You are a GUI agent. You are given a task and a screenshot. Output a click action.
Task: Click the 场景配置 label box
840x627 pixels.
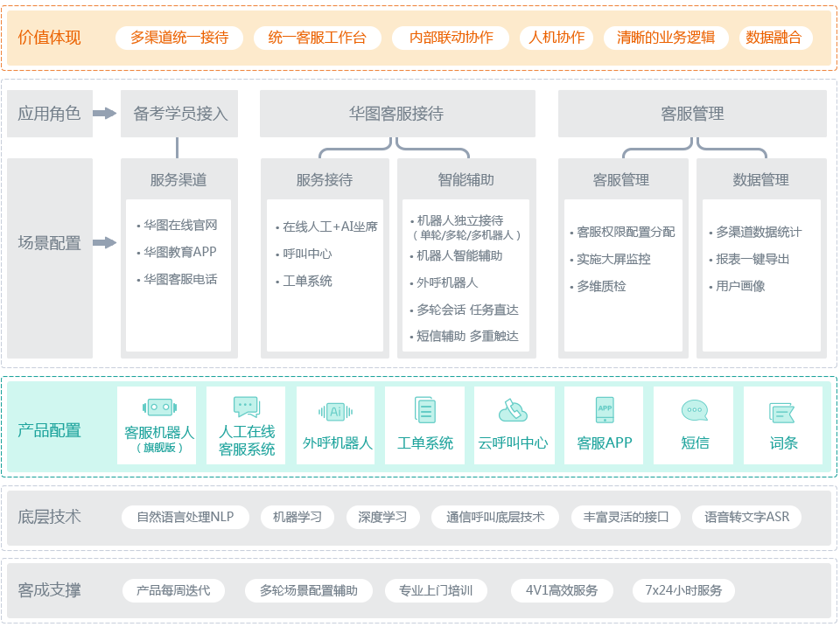click(x=49, y=258)
